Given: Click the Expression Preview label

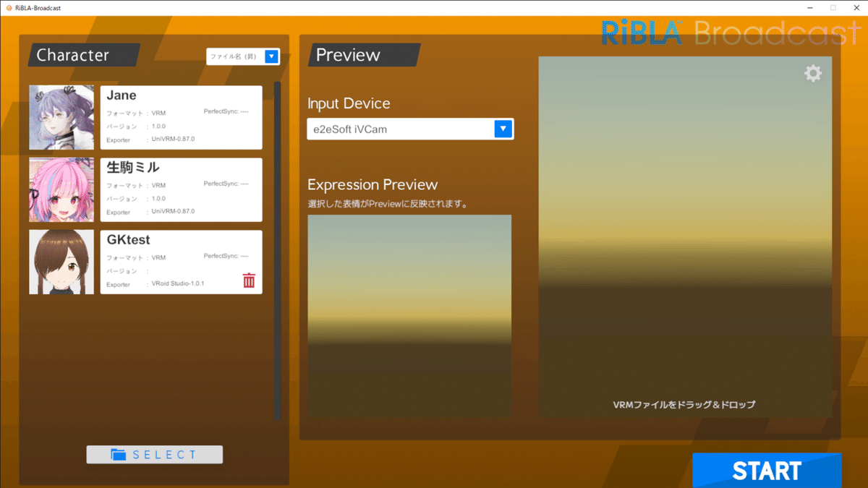Looking at the screenshot, I should coord(373,184).
